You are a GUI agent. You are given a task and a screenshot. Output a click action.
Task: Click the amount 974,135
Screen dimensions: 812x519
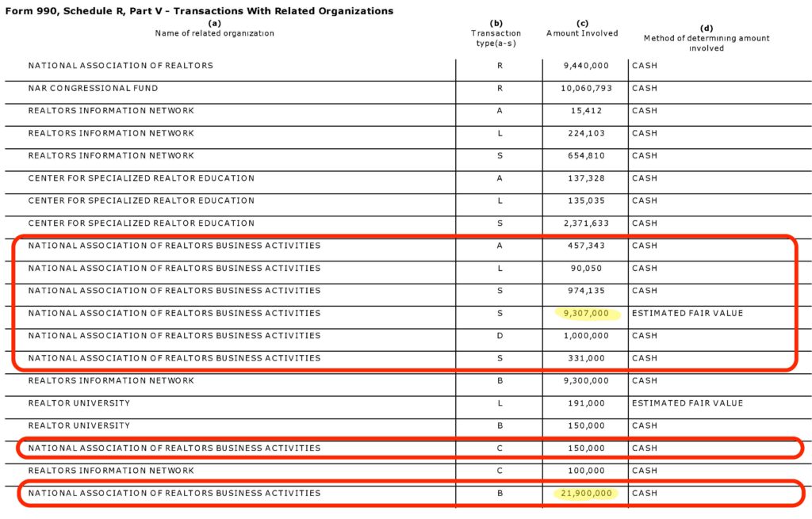point(586,291)
